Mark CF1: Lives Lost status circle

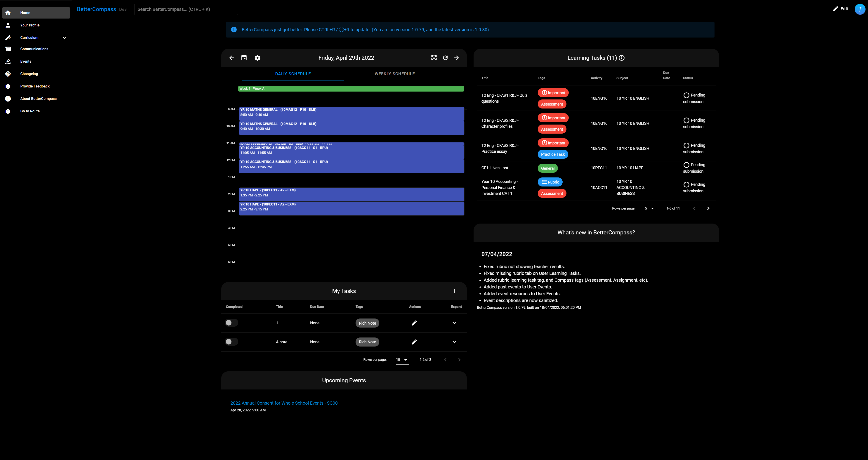click(686, 165)
